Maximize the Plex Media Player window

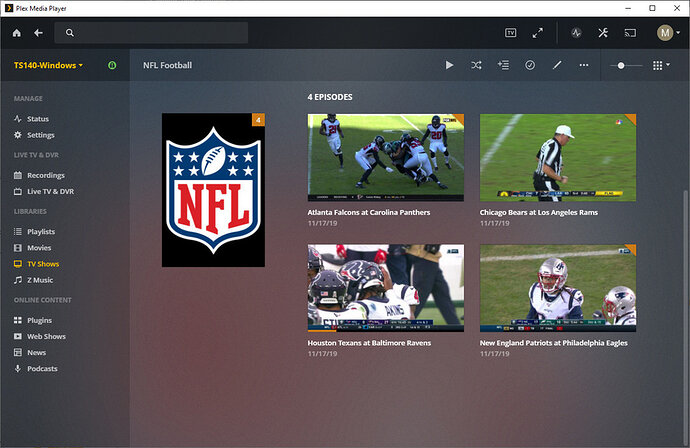(652, 8)
